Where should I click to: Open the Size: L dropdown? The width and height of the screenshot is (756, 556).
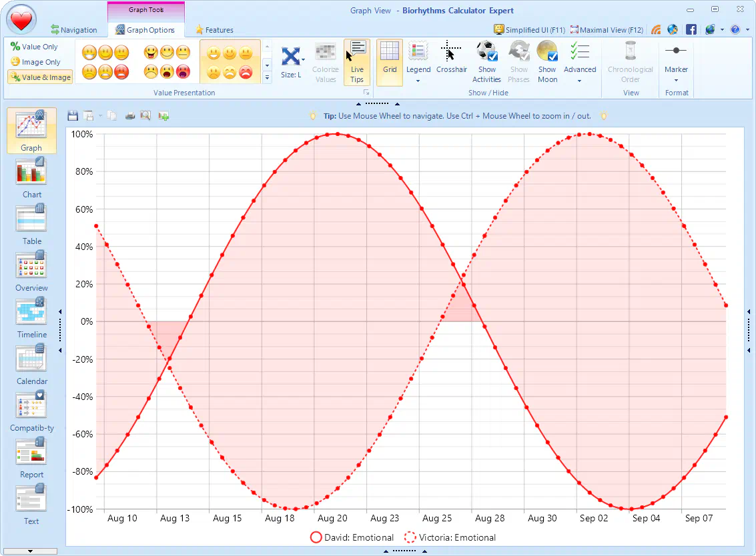click(x=291, y=62)
